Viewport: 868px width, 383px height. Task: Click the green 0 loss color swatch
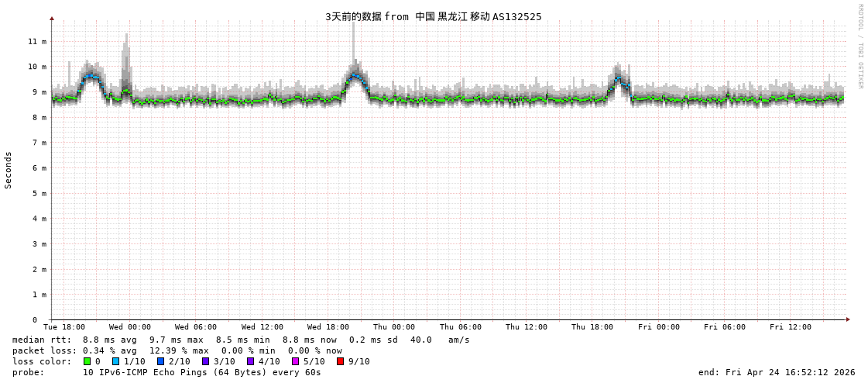coord(87,361)
